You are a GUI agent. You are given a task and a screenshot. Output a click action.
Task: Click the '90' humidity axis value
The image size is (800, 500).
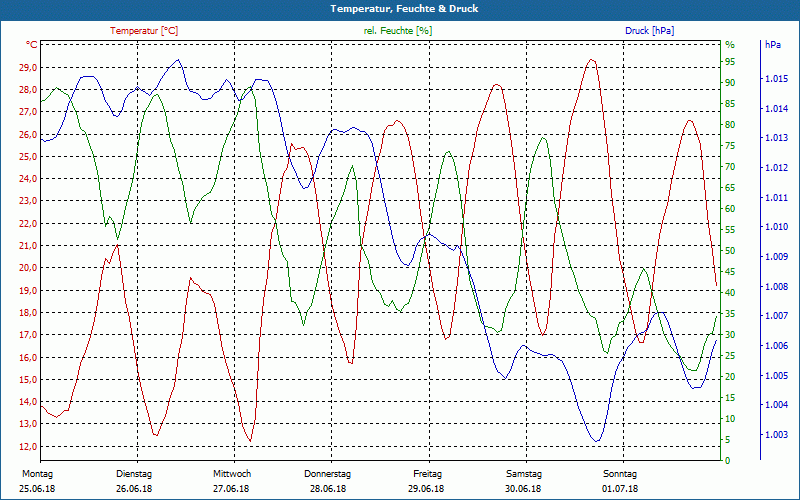coord(730,83)
